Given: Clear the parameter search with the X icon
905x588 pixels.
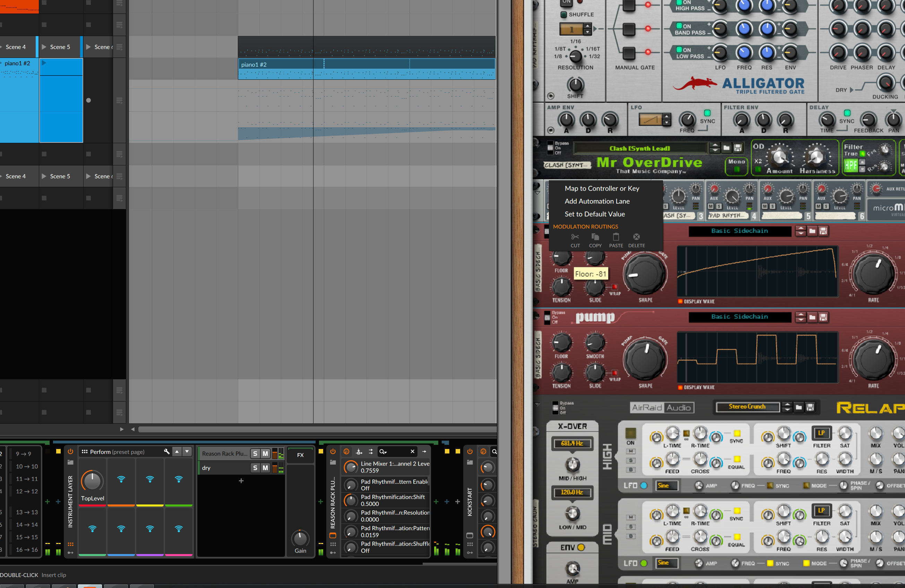Looking at the screenshot, I should point(413,451).
